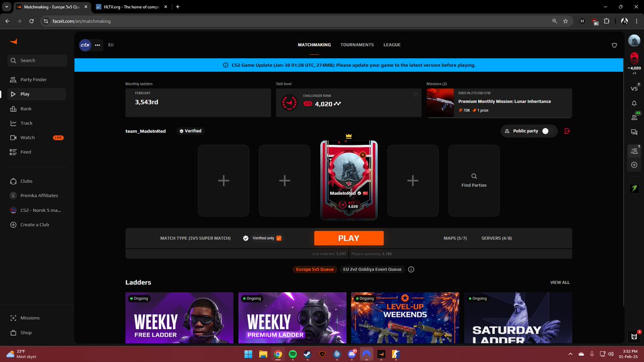
Task: Open the party list icon in the right rail
Action: tap(634, 151)
